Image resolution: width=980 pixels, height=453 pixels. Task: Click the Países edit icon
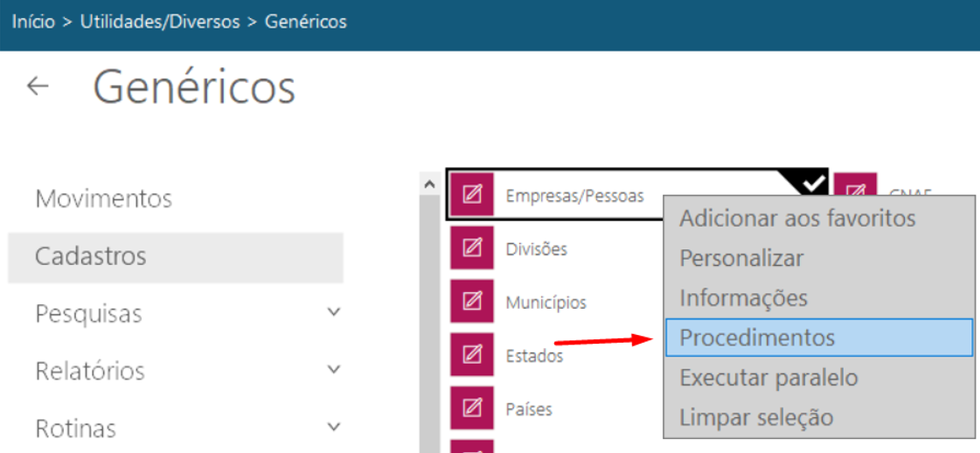click(x=472, y=408)
